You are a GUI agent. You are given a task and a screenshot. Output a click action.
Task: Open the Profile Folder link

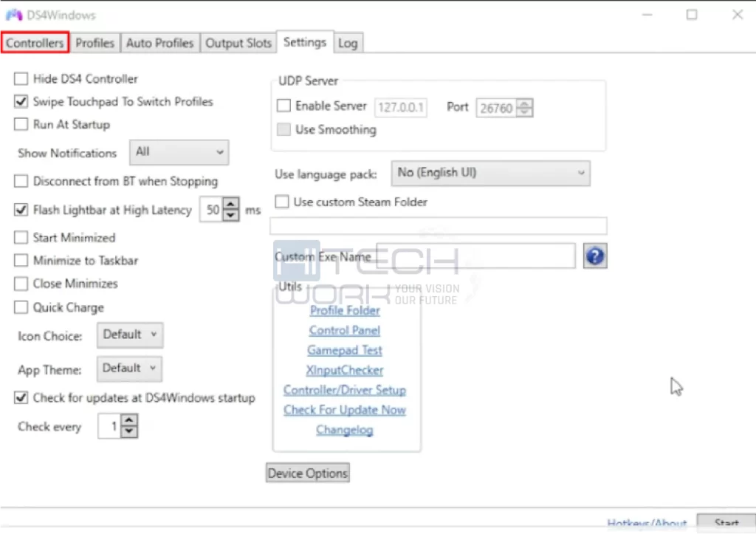[x=345, y=310]
